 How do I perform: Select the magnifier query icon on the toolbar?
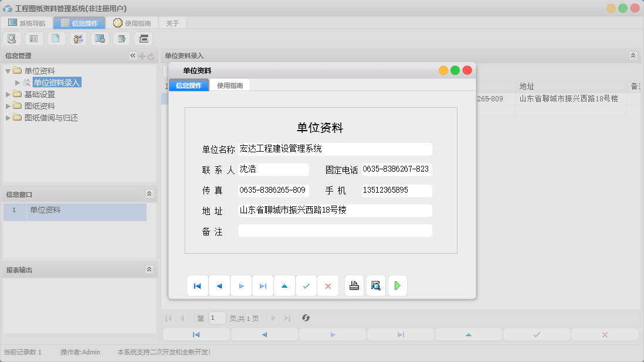coord(12,38)
